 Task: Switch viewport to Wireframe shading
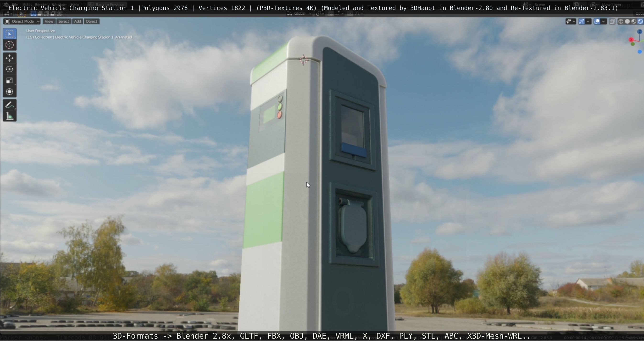[621, 22]
